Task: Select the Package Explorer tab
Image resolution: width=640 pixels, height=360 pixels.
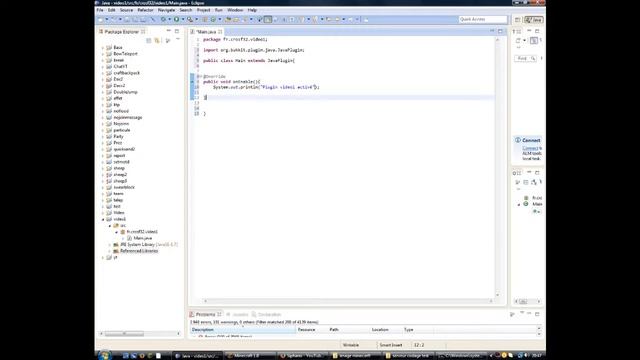Action: (x=122, y=31)
